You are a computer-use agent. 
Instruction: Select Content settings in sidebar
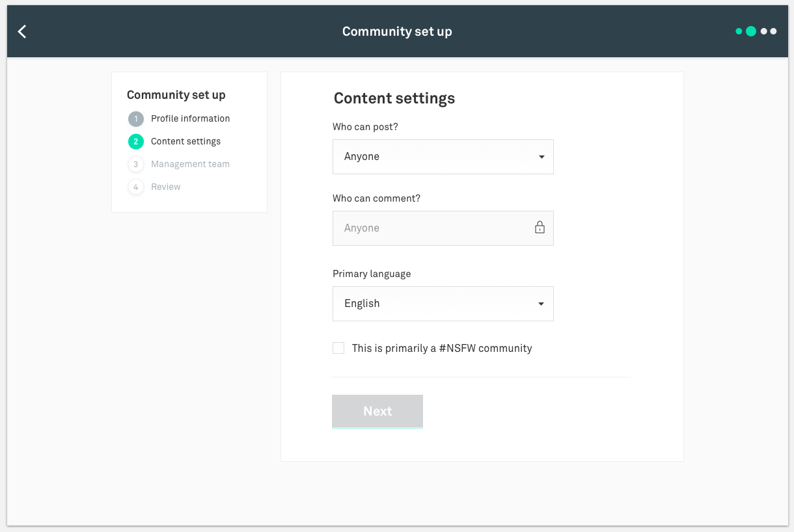(x=185, y=142)
